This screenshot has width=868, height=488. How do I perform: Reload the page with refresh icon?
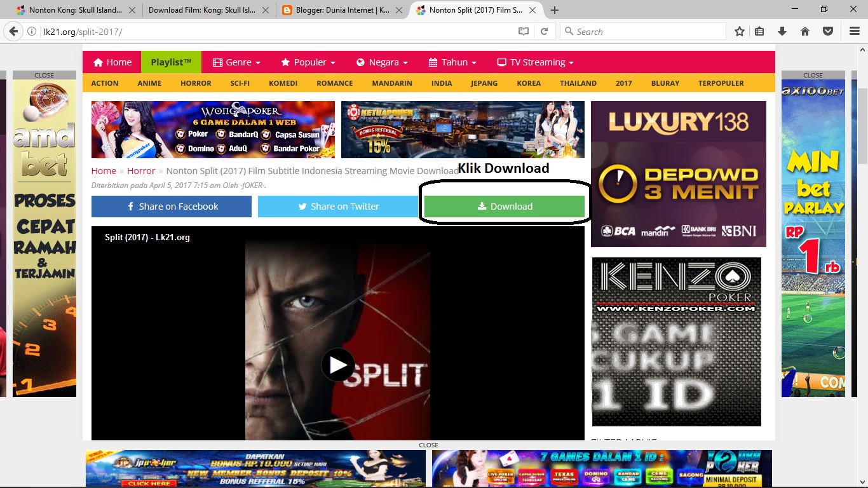click(x=544, y=31)
